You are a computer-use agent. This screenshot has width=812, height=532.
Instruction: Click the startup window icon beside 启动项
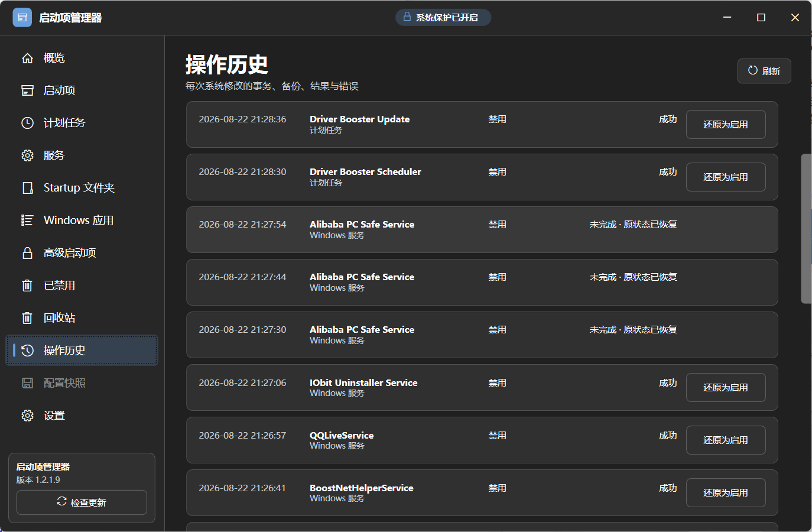point(27,90)
